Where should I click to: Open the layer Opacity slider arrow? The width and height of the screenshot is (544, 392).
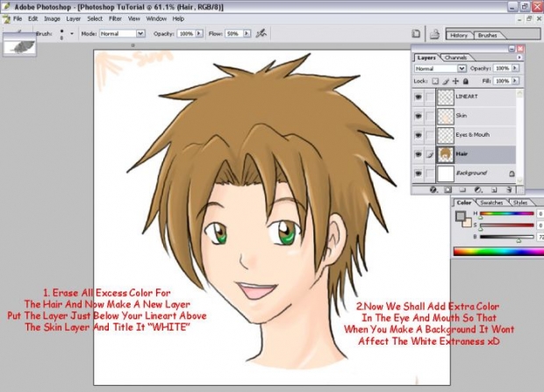point(515,68)
